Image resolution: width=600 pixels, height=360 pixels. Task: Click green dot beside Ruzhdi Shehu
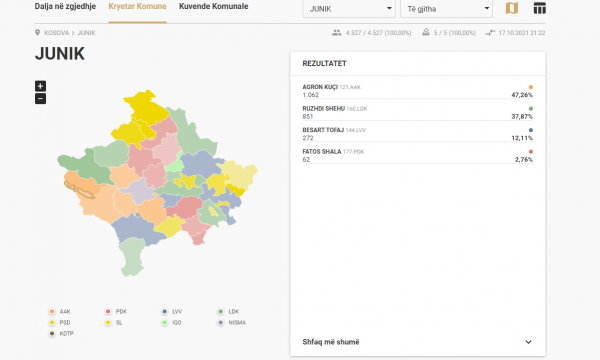click(x=531, y=109)
